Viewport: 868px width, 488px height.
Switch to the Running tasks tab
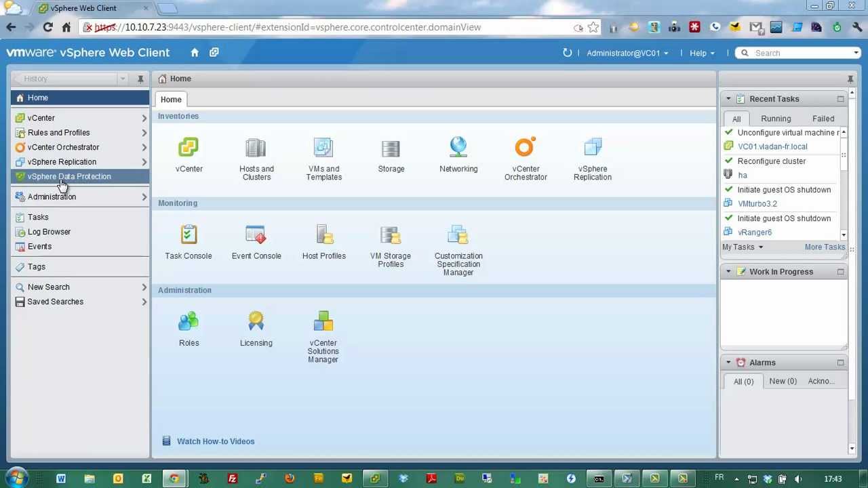[776, 119]
